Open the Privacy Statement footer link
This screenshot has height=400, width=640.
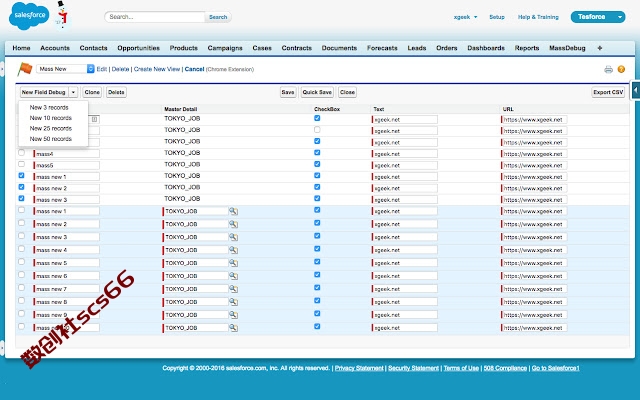coord(359,368)
